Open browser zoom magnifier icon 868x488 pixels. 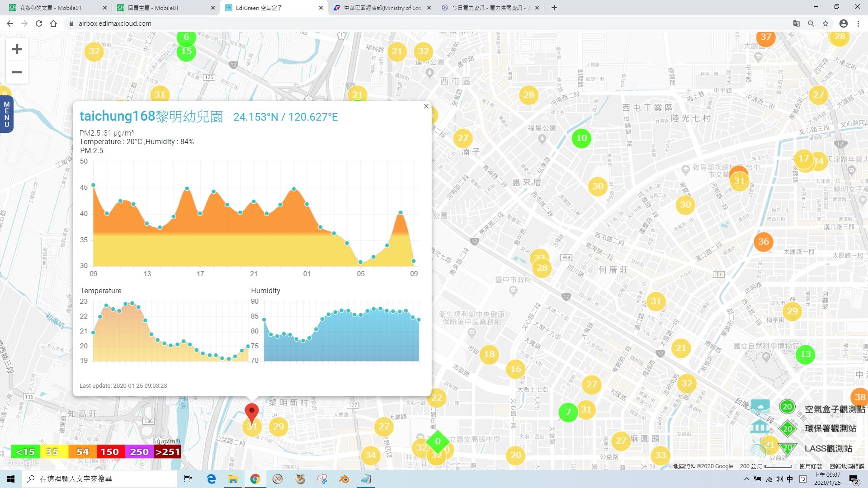[x=811, y=23]
